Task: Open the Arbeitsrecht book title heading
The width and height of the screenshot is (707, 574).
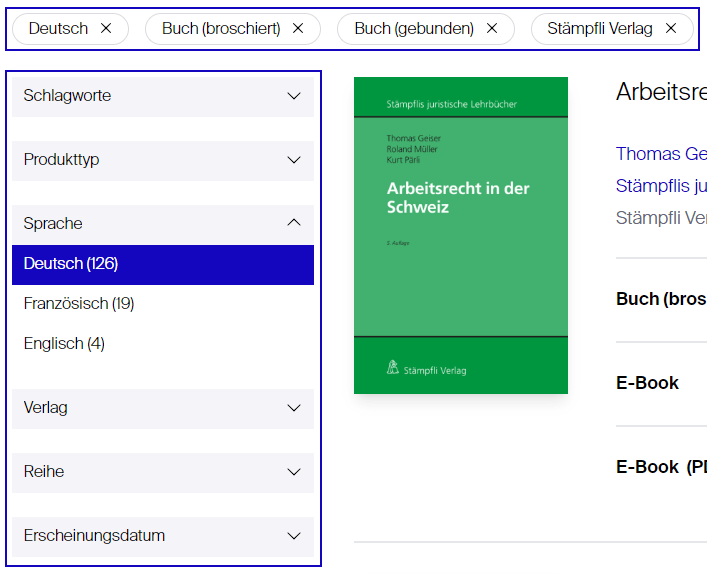Action: point(661,92)
